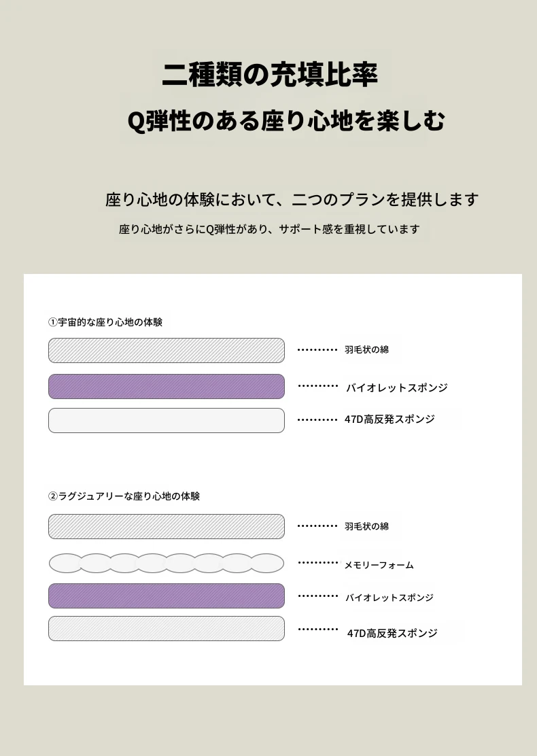Image resolution: width=537 pixels, height=756 pixels.
Task: Click the 羽毛状の綿 label in plan ①
Action: 366,349
